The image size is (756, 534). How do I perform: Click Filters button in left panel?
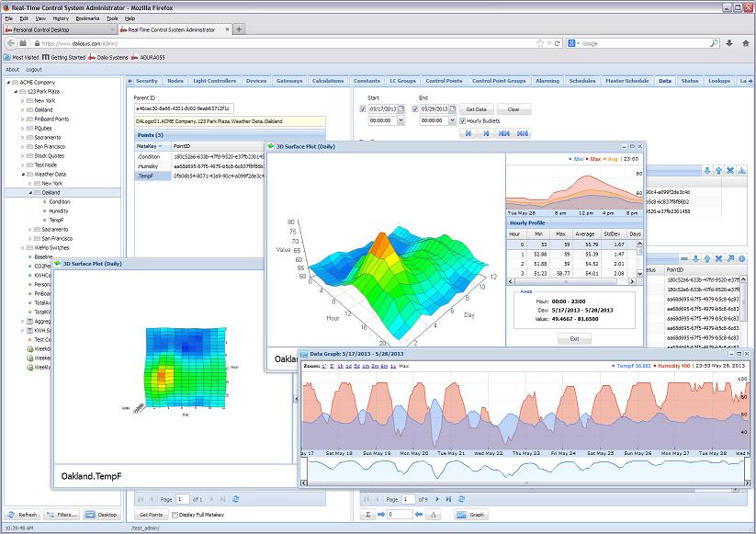pos(62,515)
